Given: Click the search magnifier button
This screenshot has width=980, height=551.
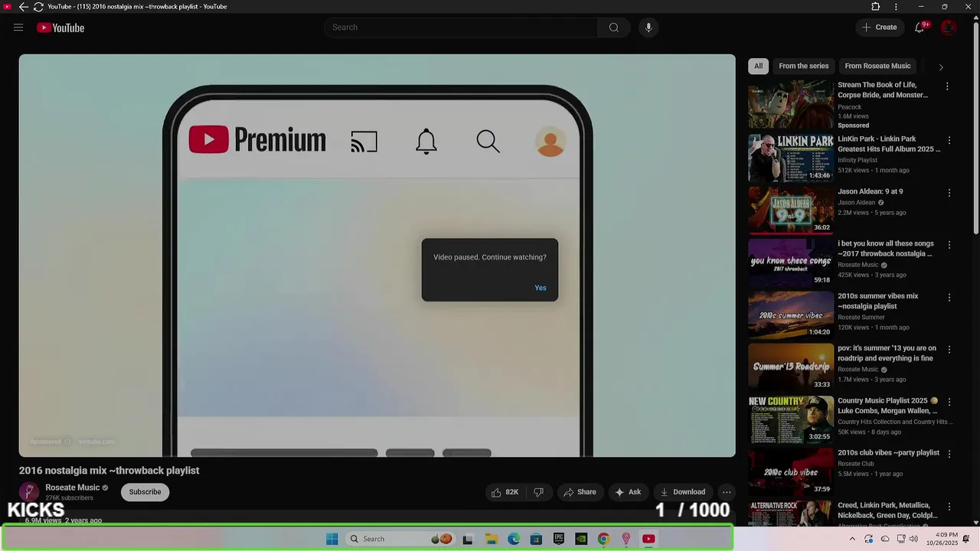Looking at the screenshot, I should coord(614,28).
